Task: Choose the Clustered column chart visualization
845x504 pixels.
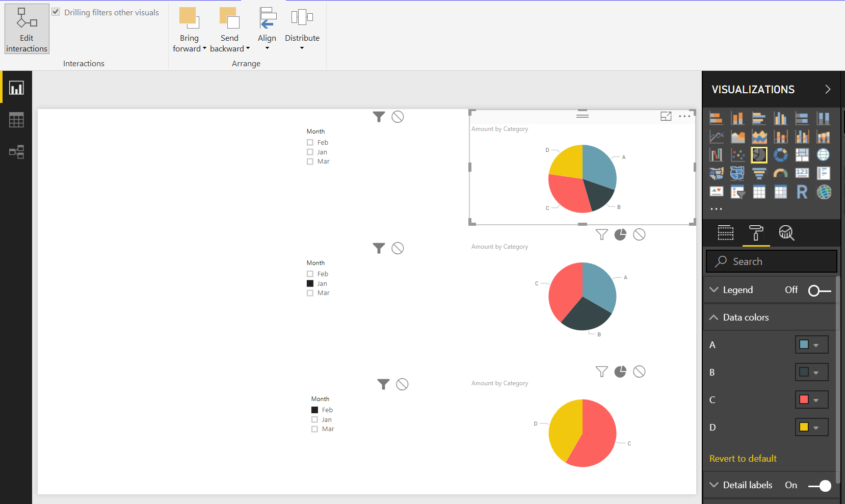Action: click(780, 118)
